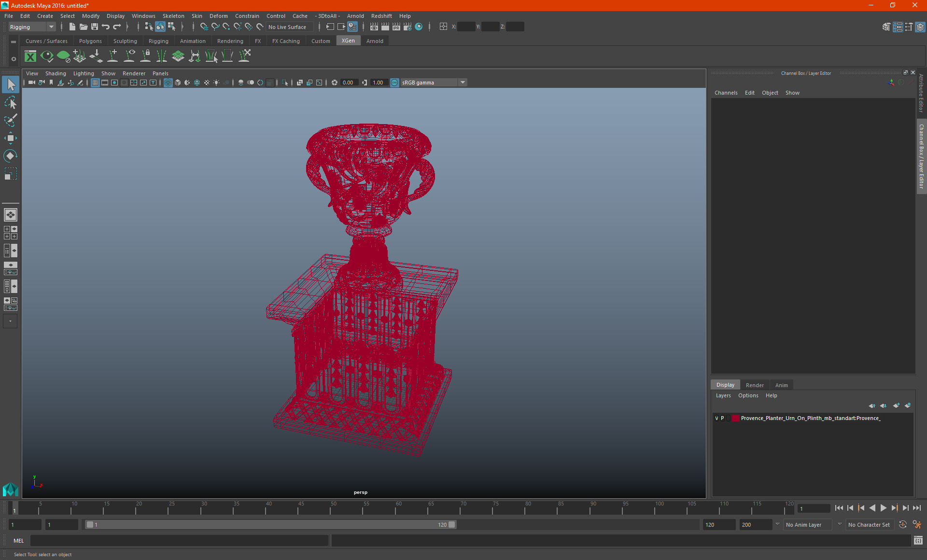This screenshot has width=927, height=560.
Task: Launch IPR render icon
Action: [x=396, y=27]
